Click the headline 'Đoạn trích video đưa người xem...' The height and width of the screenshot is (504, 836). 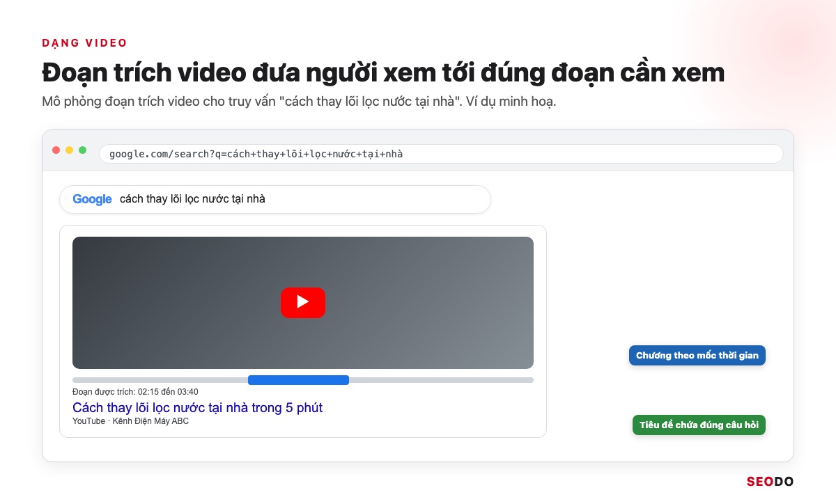[383, 73]
